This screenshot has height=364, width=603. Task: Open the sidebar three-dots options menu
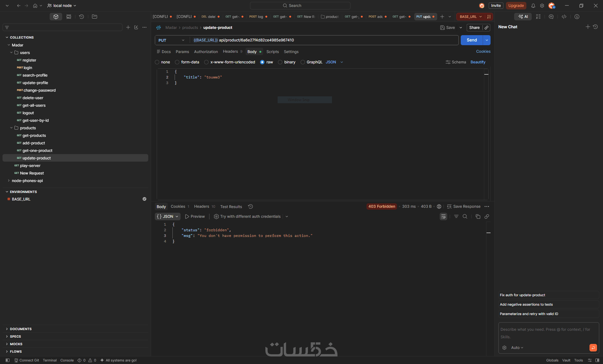tap(144, 28)
